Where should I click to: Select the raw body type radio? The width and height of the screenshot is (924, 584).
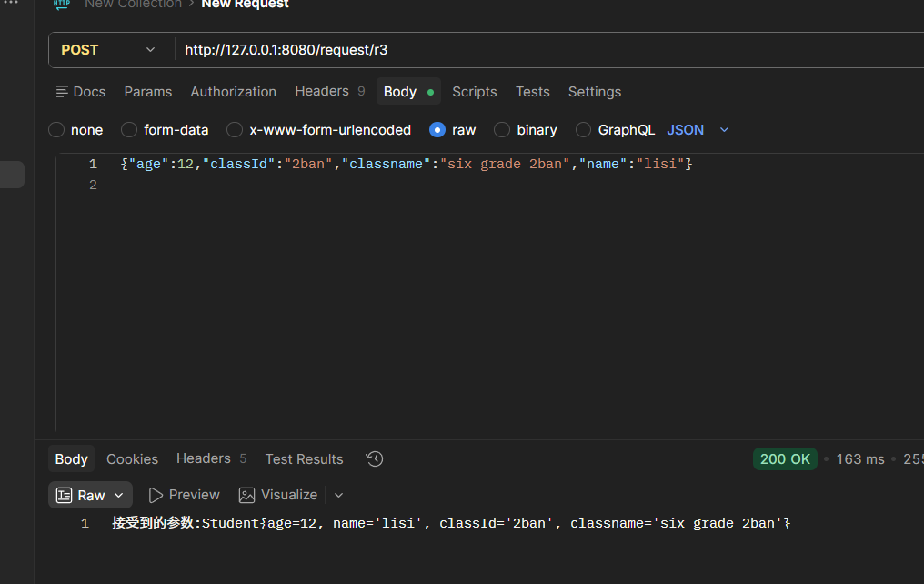[x=437, y=130]
